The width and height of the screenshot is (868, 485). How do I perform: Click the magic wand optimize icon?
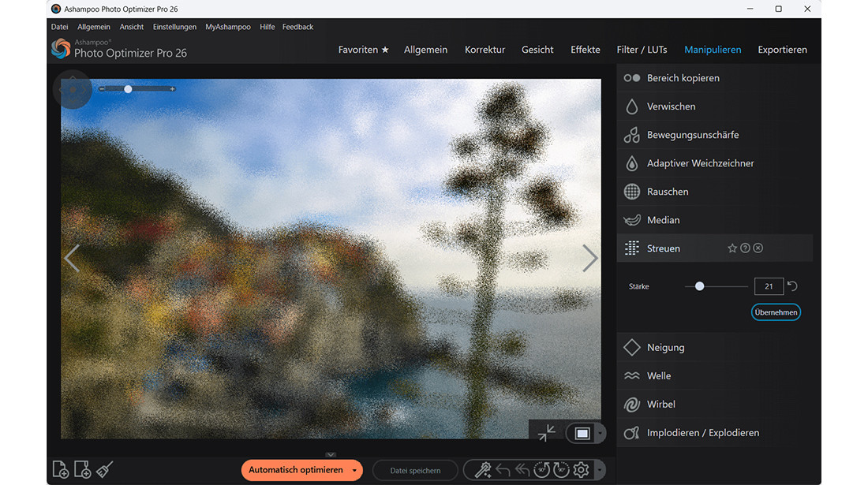[483, 470]
